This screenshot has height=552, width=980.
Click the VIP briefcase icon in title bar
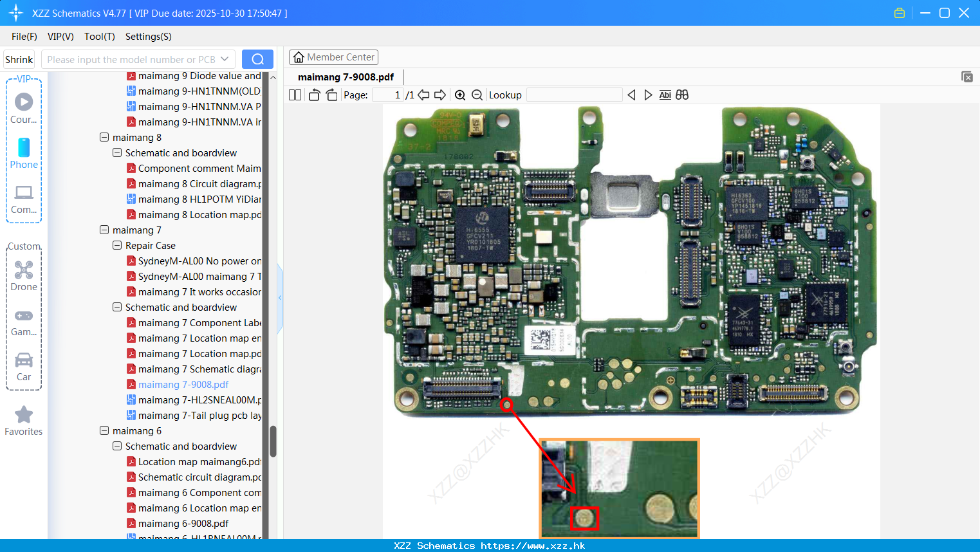coord(900,13)
